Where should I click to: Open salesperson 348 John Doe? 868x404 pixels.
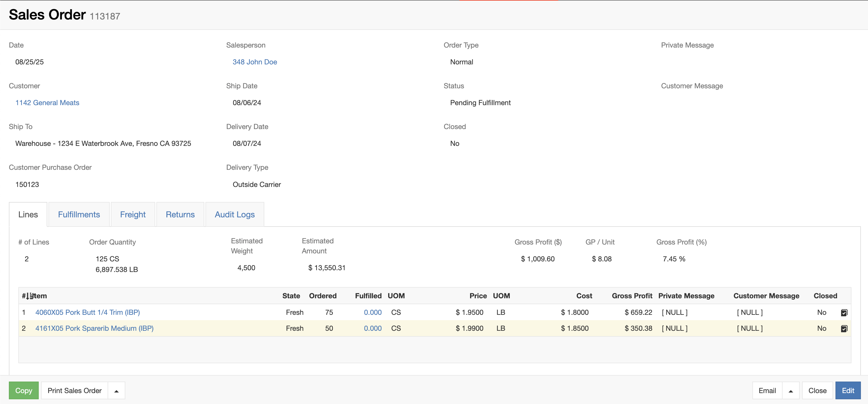255,62
